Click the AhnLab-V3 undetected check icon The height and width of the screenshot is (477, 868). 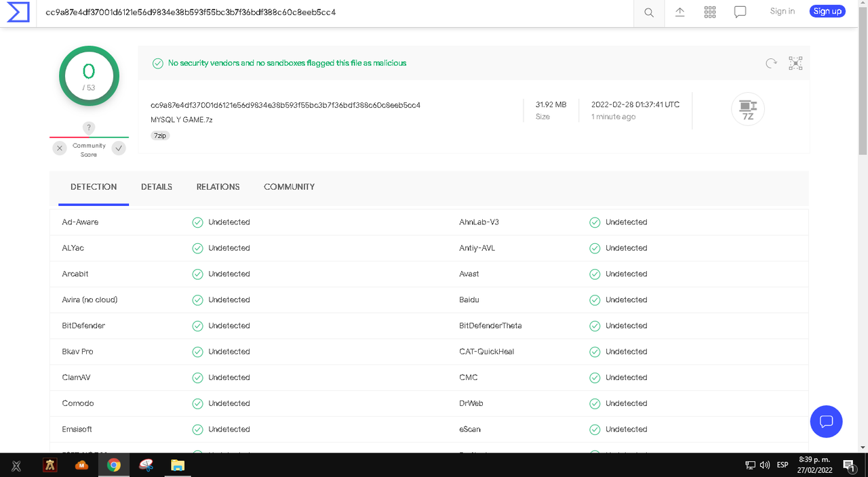[595, 222]
